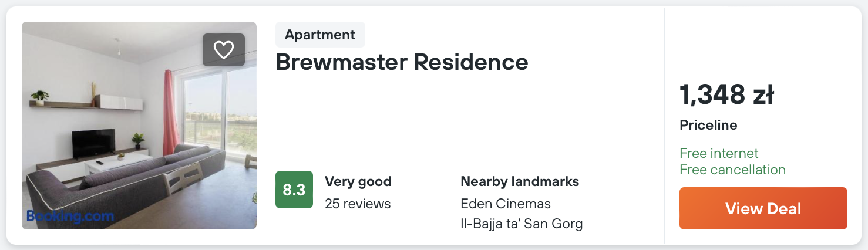Screen dimensions: 868x250
Task: Click the Nearby landmarks heading
Action: [x=520, y=181]
